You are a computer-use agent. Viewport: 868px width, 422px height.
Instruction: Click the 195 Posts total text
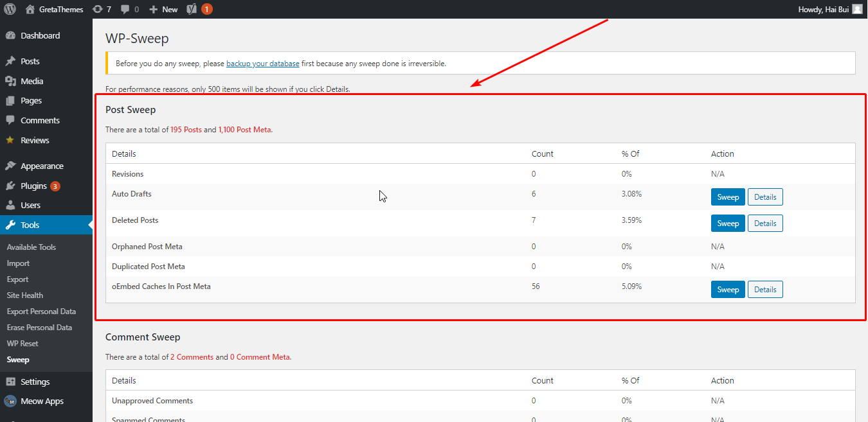coord(186,130)
